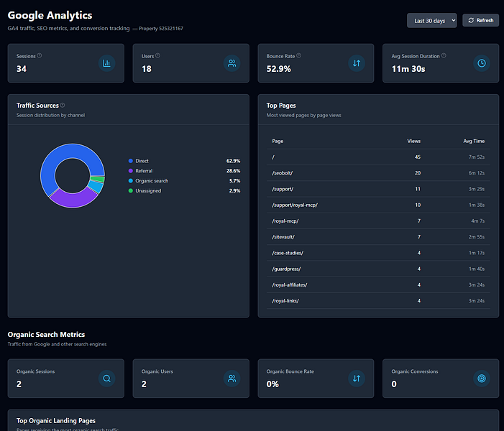Click the Bounce Rate value 52.9%
The height and width of the screenshot is (431, 504).
coord(279,69)
